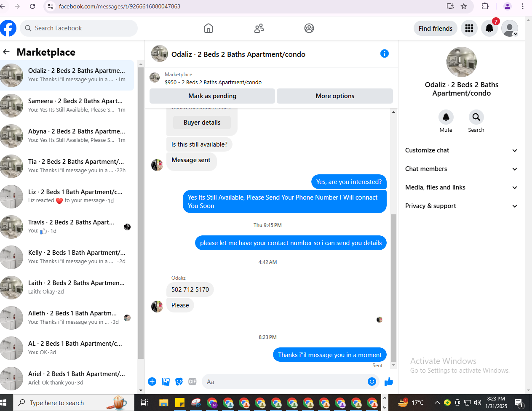Expand Media, files and links section
Viewport: 532px width, 411px height.
click(461, 187)
